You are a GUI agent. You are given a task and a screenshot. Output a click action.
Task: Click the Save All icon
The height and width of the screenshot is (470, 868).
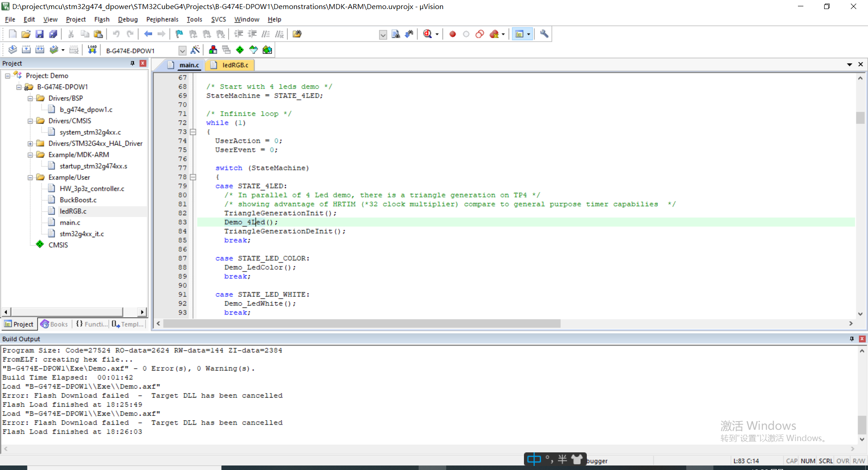(53, 34)
